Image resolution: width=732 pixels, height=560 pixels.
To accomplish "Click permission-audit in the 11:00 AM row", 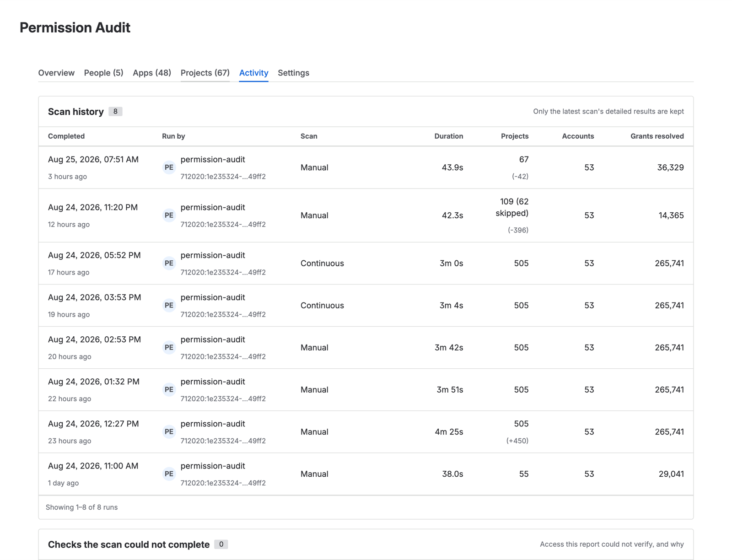I will point(213,466).
